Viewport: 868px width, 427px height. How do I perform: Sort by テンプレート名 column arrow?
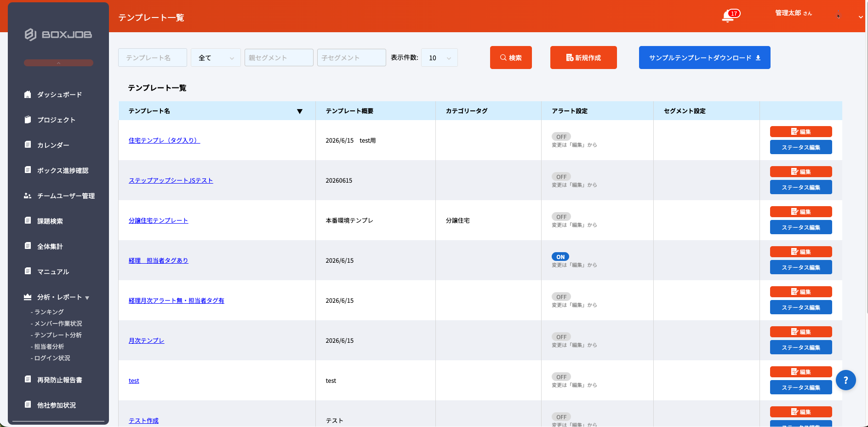pyautogui.click(x=300, y=111)
